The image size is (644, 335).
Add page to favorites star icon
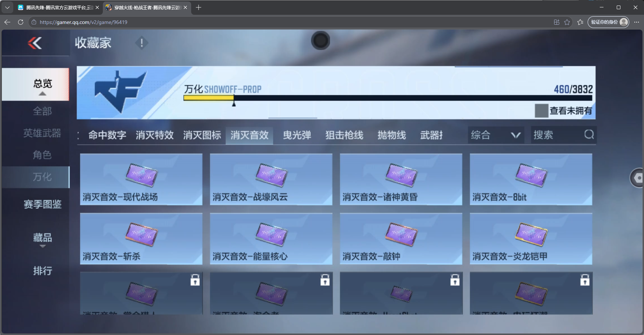pos(567,22)
